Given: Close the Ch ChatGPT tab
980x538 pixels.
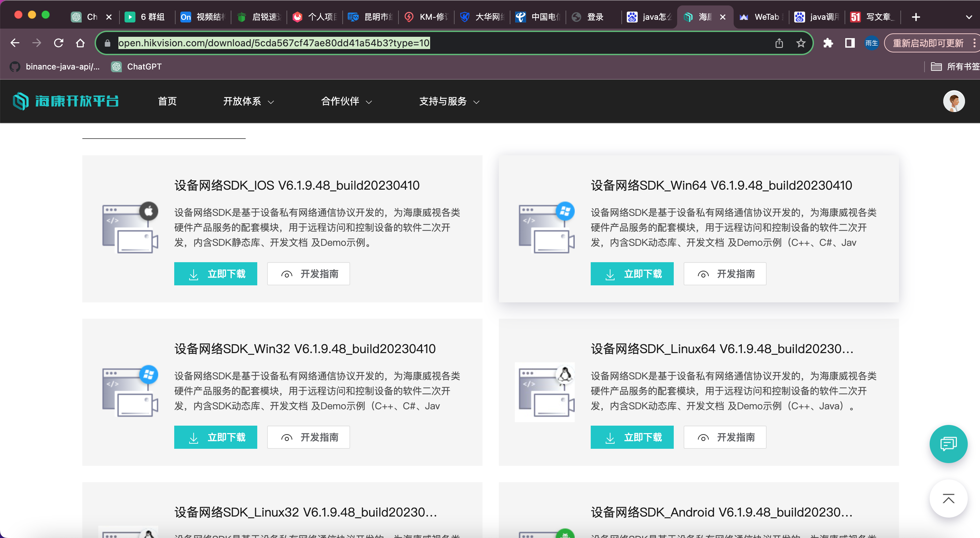Looking at the screenshot, I should (x=109, y=17).
